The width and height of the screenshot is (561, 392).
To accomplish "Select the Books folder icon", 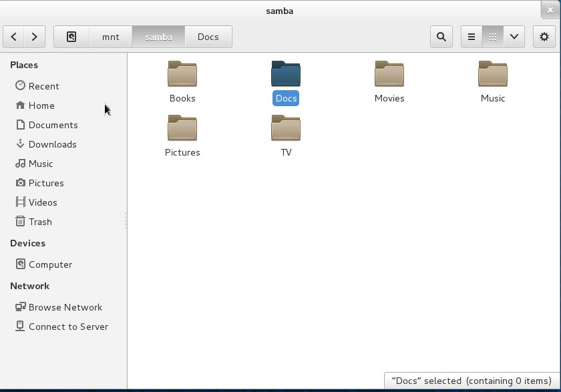I will (x=182, y=73).
